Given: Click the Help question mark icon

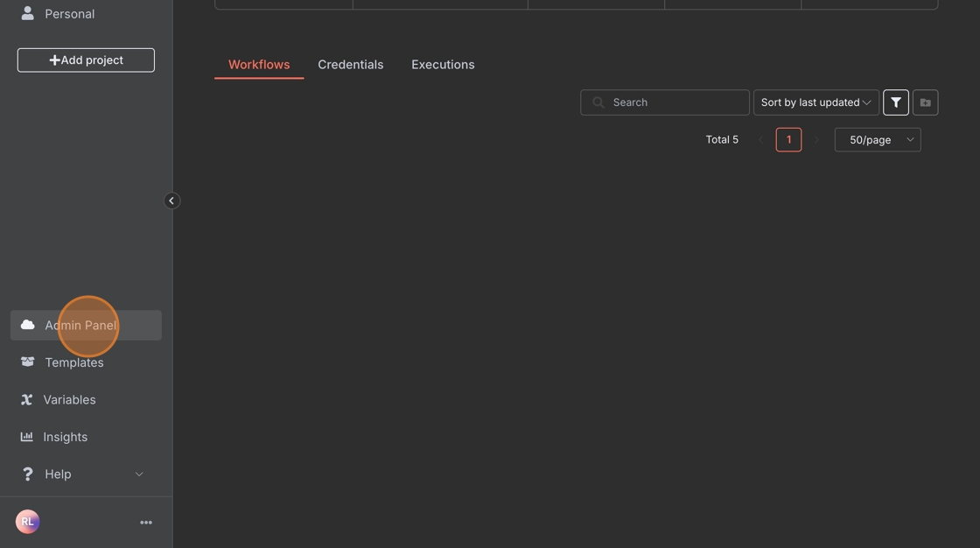Looking at the screenshot, I should pos(27,474).
